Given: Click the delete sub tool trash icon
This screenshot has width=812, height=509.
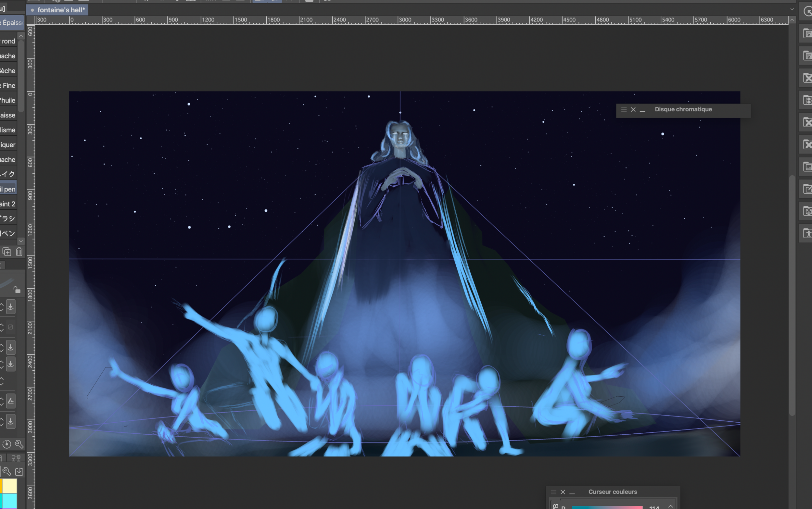Looking at the screenshot, I should [x=19, y=252].
